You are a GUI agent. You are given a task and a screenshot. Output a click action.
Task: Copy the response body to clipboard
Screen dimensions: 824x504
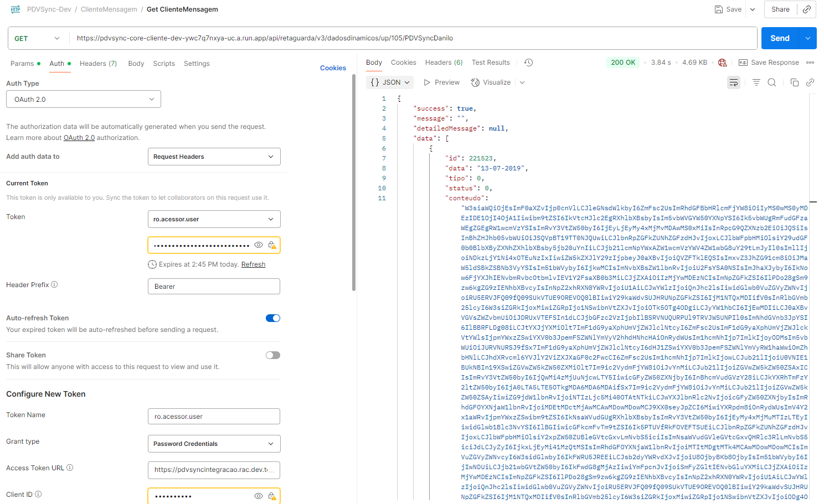tap(795, 82)
